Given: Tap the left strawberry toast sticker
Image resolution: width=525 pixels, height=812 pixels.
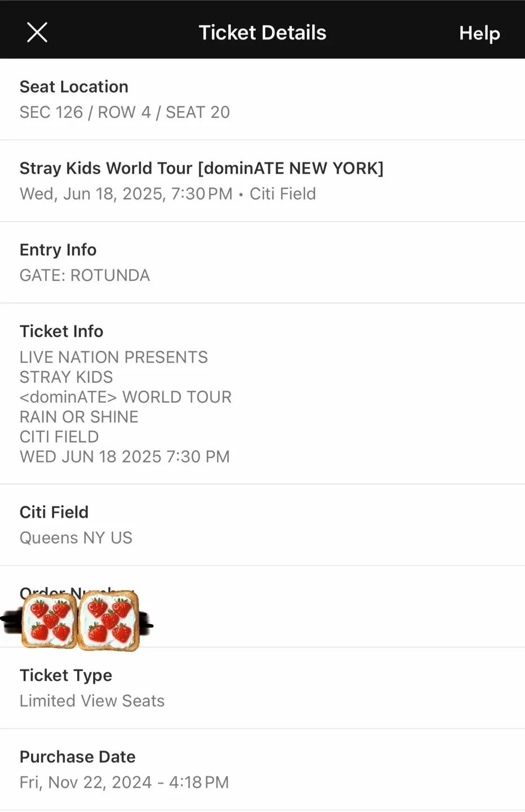Looking at the screenshot, I should pyautogui.click(x=50, y=620).
